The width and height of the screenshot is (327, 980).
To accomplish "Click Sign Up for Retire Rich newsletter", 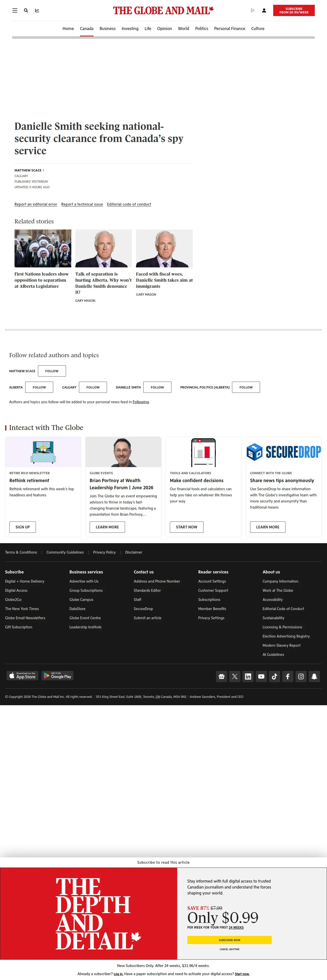I will pyautogui.click(x=22, y=527).
